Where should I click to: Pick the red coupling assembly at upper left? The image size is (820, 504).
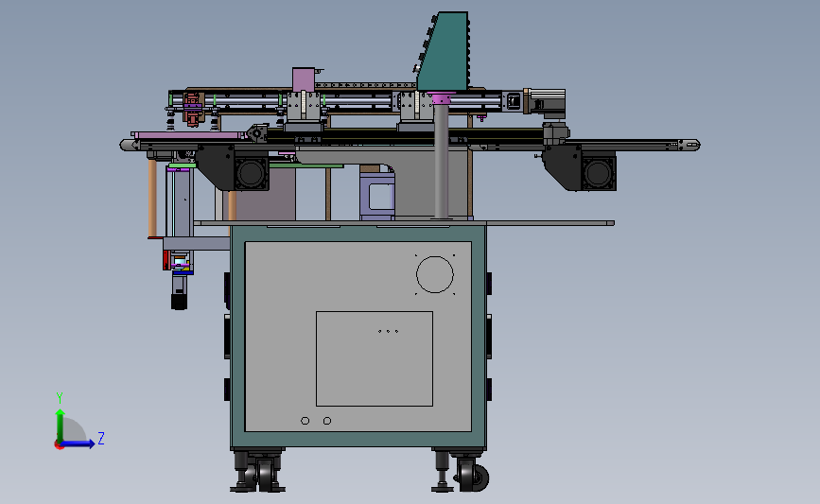point(192,109)
